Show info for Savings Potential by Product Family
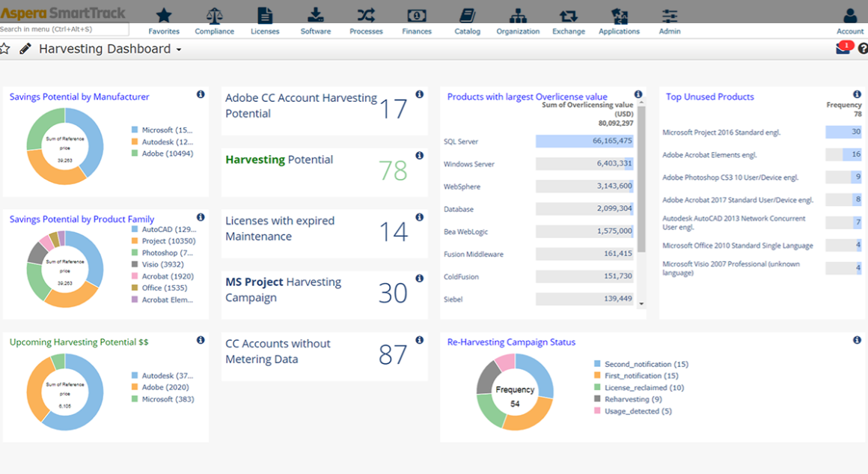Screen dimensions: 868x474 (201, 217)
